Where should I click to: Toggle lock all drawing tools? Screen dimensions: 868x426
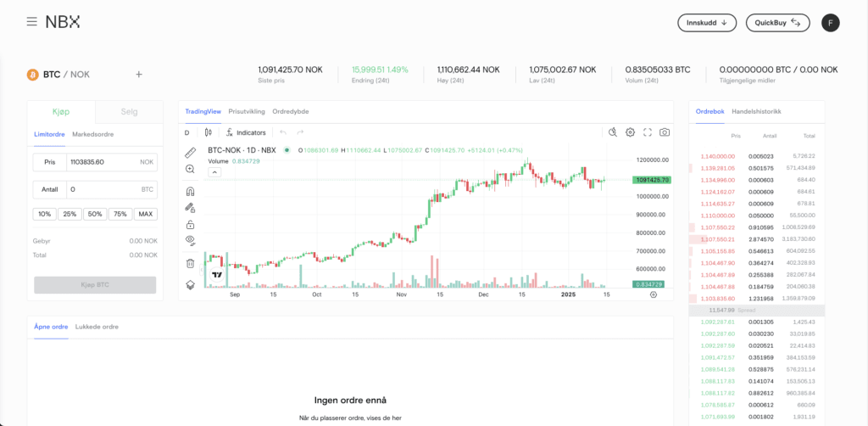tap(190, 225)
